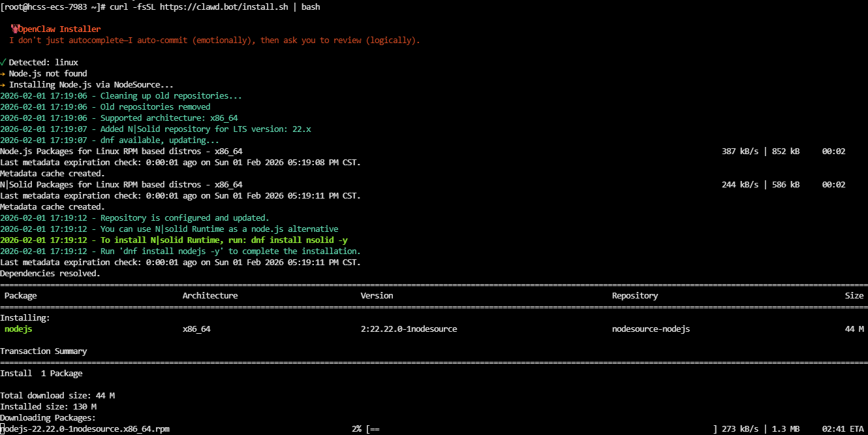Click the green checkmark before Detected: linux
The image size is (868, 435).
pos(3,62)
